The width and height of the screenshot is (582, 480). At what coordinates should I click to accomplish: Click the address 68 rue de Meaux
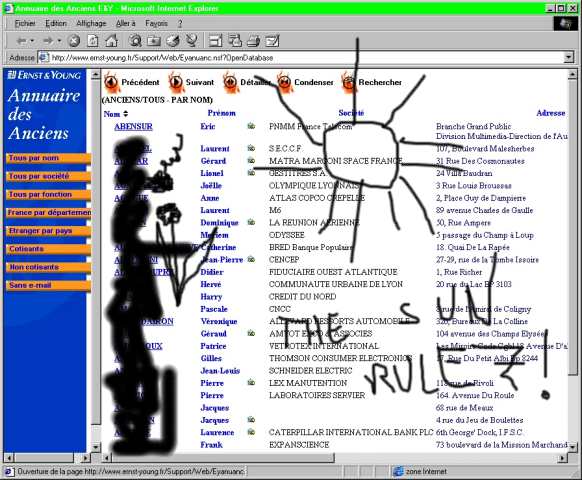pyautogui.click(x=465, y=408)
